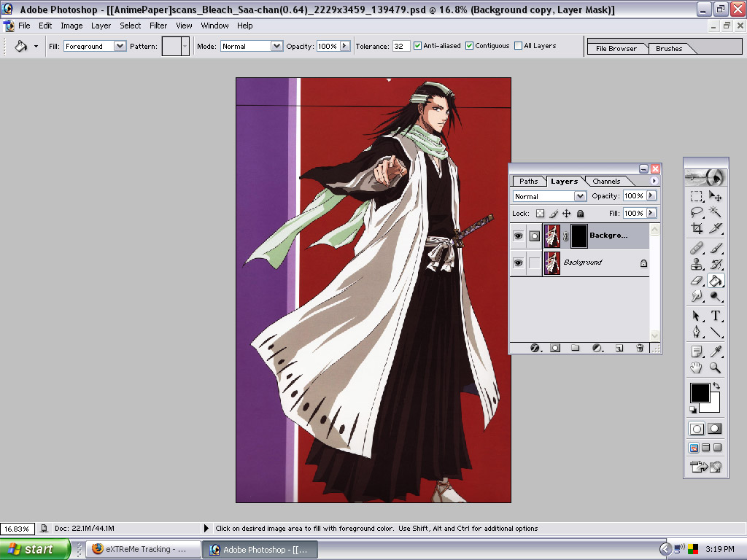The height and width of the screenshot is (560, 747).
Task: Select the Dodge tool
Action: point(715,297)
